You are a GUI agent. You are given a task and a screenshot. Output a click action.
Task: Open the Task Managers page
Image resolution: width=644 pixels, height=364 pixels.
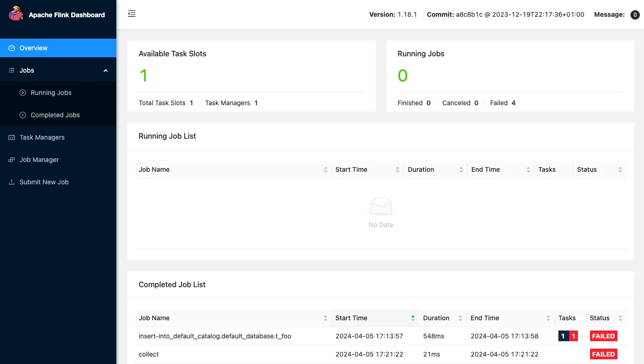[x=42, y=137]
